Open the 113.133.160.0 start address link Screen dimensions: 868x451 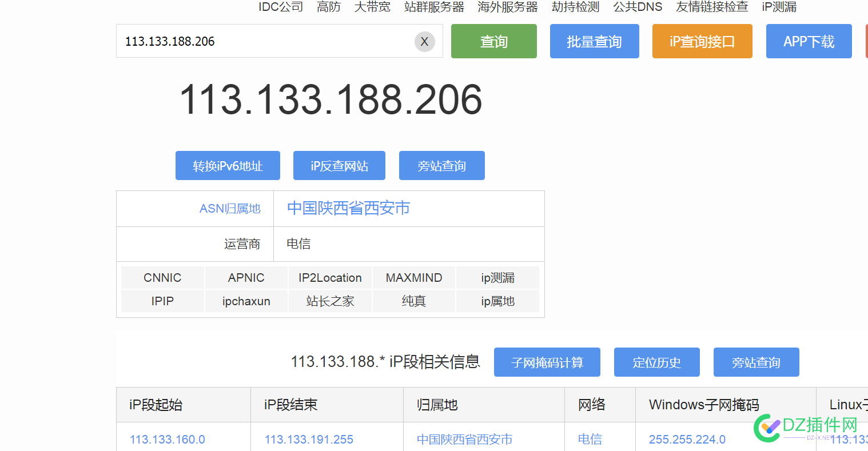pos(168,440)
